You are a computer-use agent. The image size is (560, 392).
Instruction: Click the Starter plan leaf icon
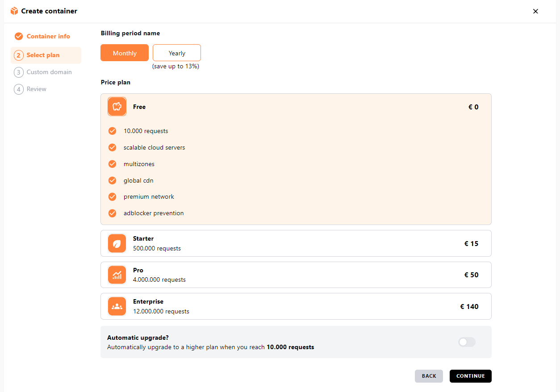point(117,243)
